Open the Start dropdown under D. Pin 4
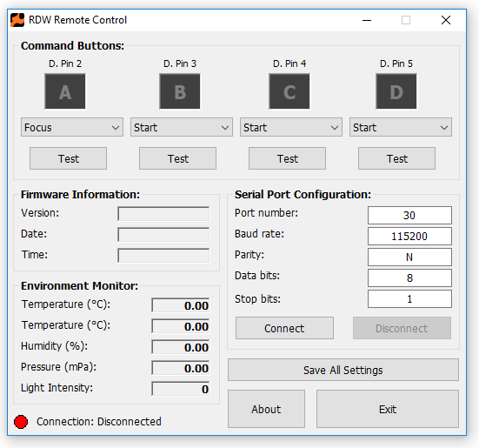 291,127
